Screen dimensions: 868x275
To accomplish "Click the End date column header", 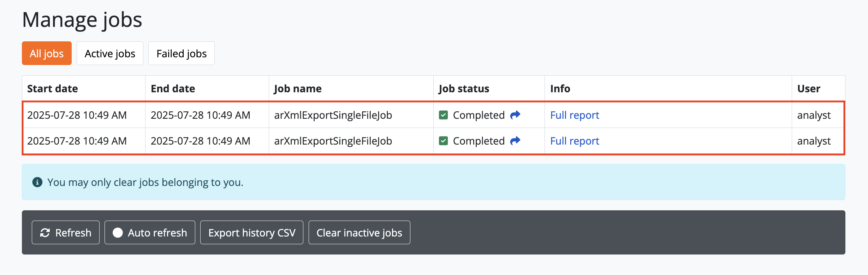I will tap(173, 88).
